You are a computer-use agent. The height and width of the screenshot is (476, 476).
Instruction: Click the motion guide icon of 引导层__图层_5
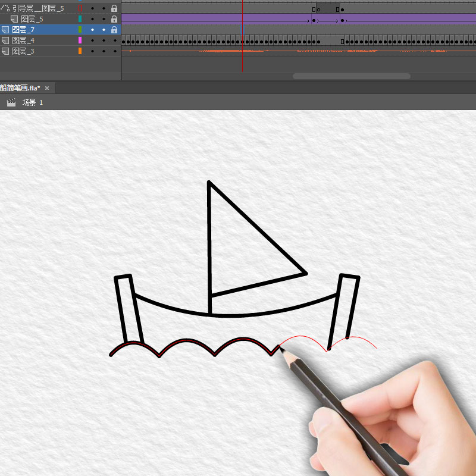coord(5,8)
